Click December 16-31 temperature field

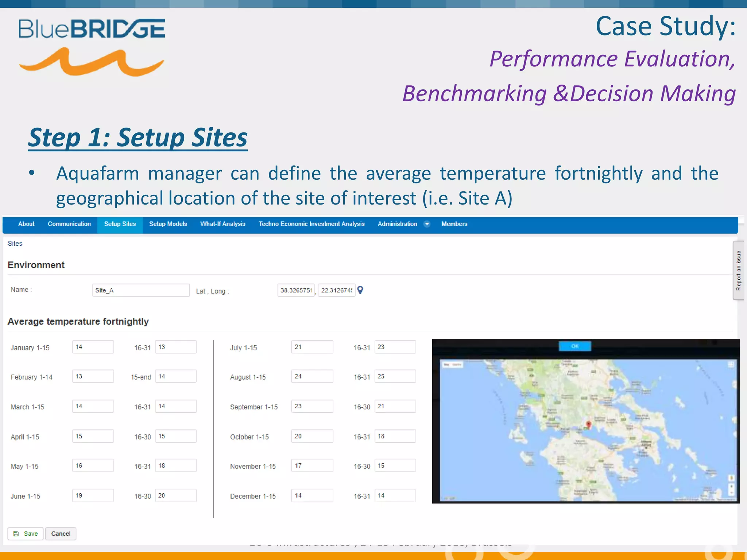pyautogui.click(x=395, y=495)
